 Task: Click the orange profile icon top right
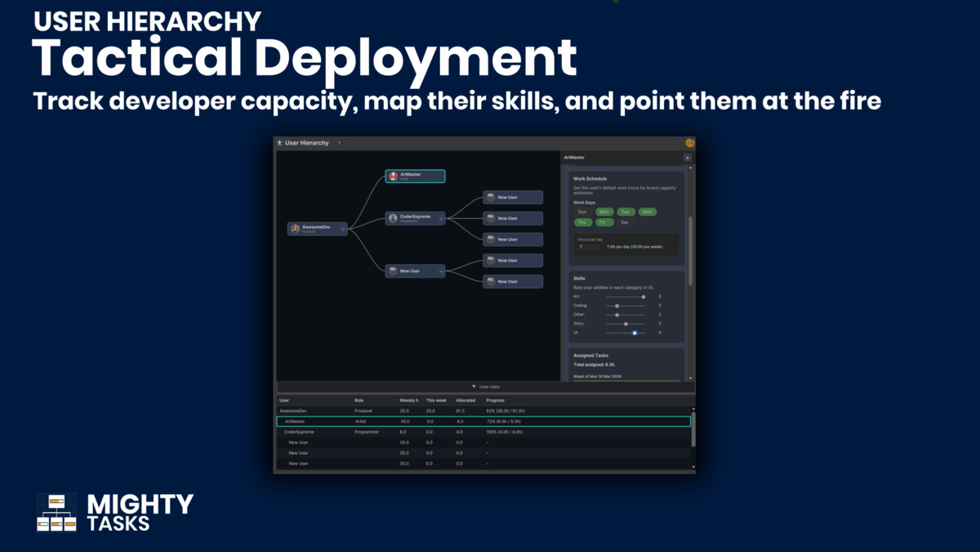[x=690, y=143]
